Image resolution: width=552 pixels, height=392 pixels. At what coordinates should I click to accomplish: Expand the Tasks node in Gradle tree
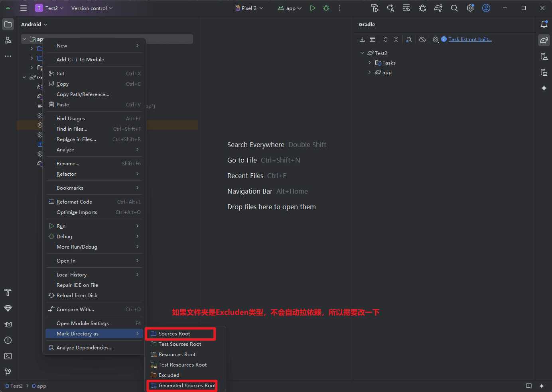(369, 63)
